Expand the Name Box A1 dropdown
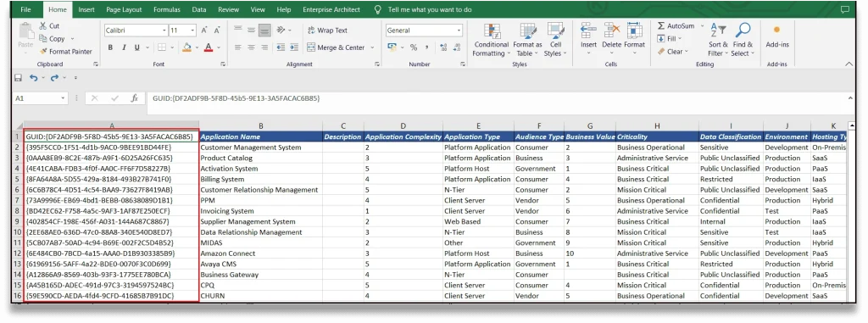This screenshot has height=323, width=868. (63, 98)
